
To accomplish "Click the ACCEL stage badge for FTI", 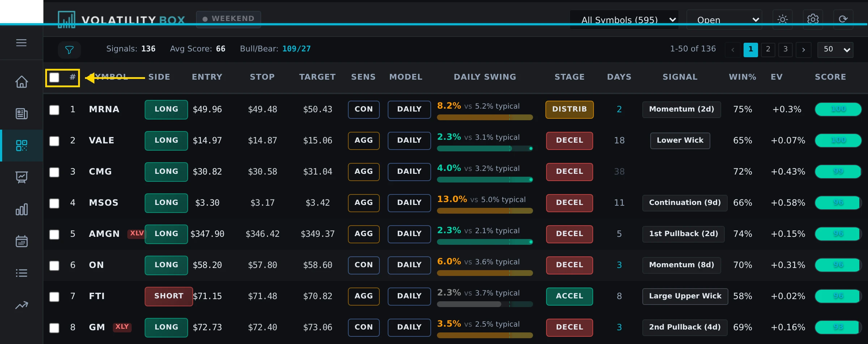I will pos(570,296).
